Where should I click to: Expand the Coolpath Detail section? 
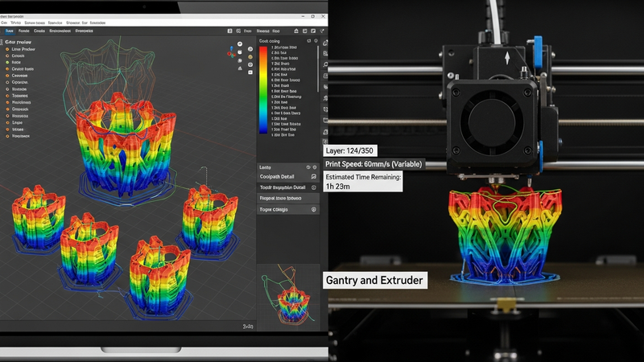288,176
